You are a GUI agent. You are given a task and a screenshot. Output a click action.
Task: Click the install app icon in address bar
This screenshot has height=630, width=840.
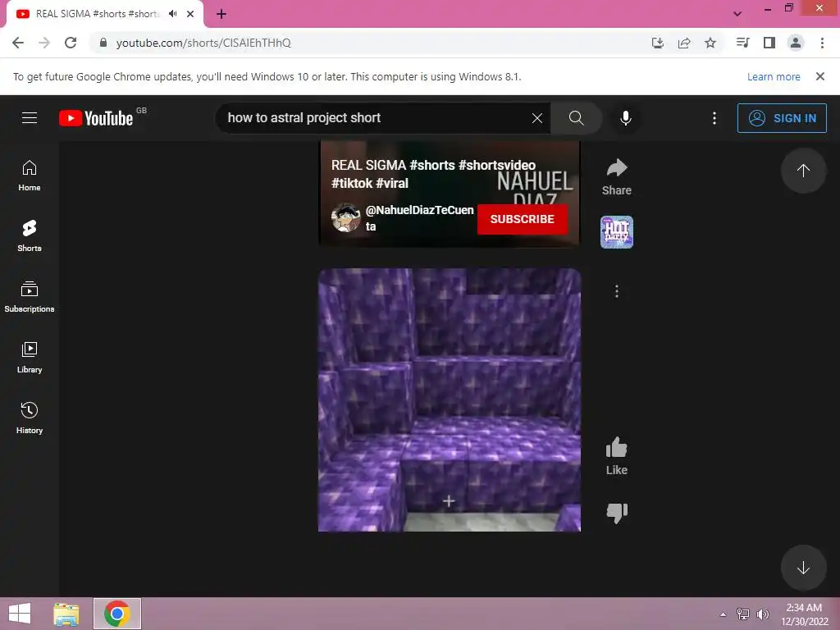tap(657, 43)
